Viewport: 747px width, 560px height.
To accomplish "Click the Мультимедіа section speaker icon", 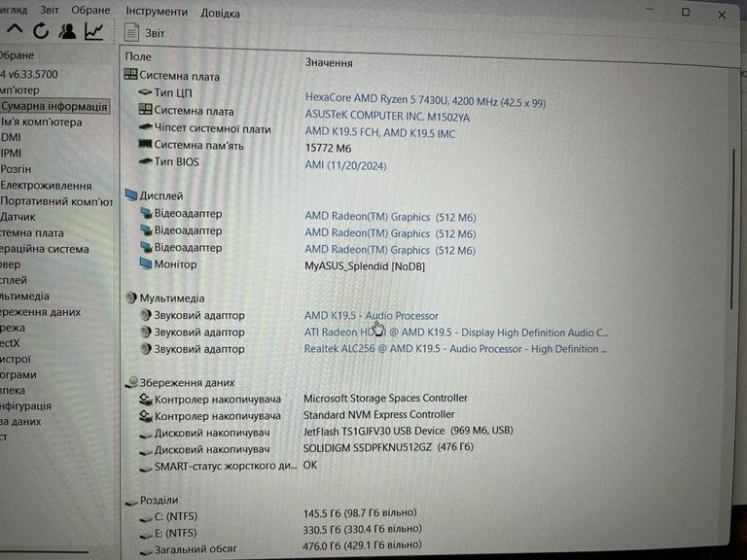I will (131, 298).
